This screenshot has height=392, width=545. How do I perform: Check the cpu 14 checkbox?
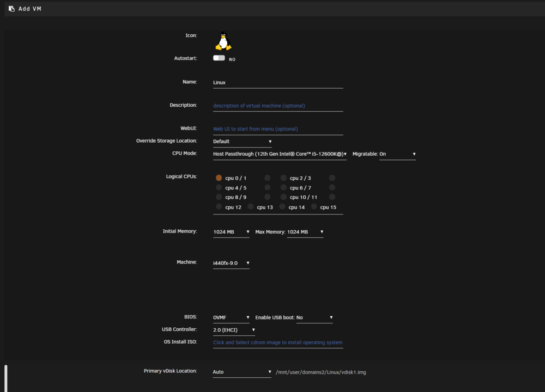click(282, 206)
